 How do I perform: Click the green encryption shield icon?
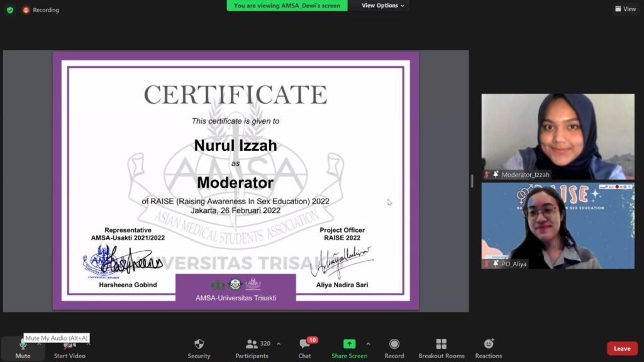[x=10, y=10]
